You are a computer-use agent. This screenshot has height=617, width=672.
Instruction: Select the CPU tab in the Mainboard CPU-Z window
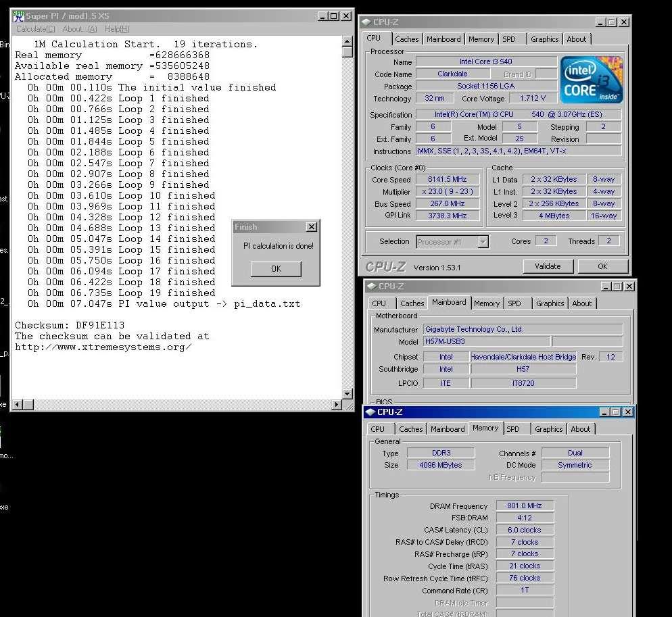point(379,303)
